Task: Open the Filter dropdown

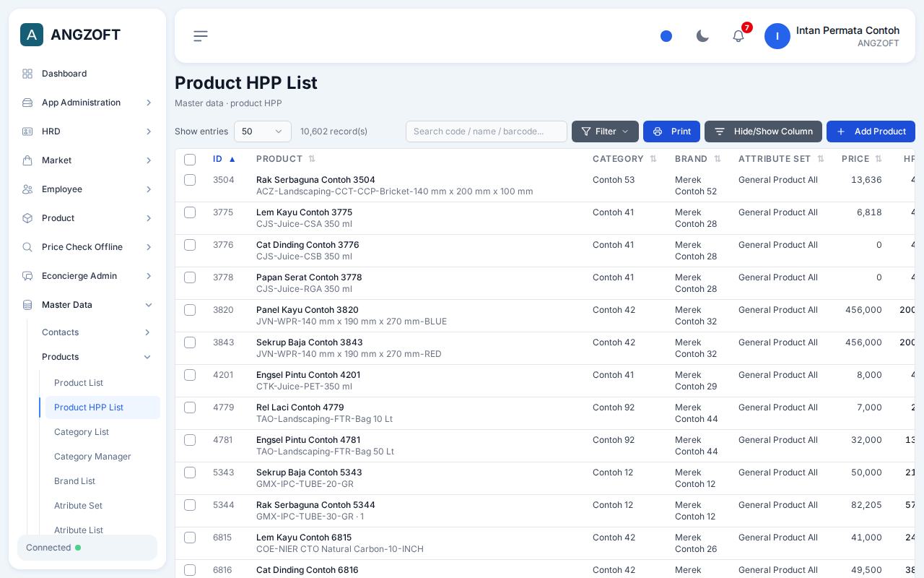Action: point(605,131)
